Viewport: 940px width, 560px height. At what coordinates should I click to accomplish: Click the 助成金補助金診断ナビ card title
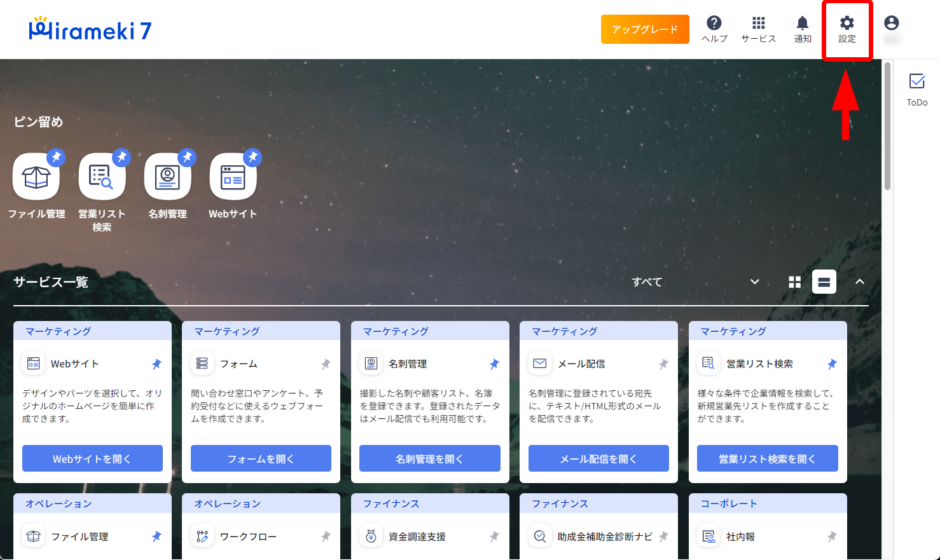click(605, 536)
